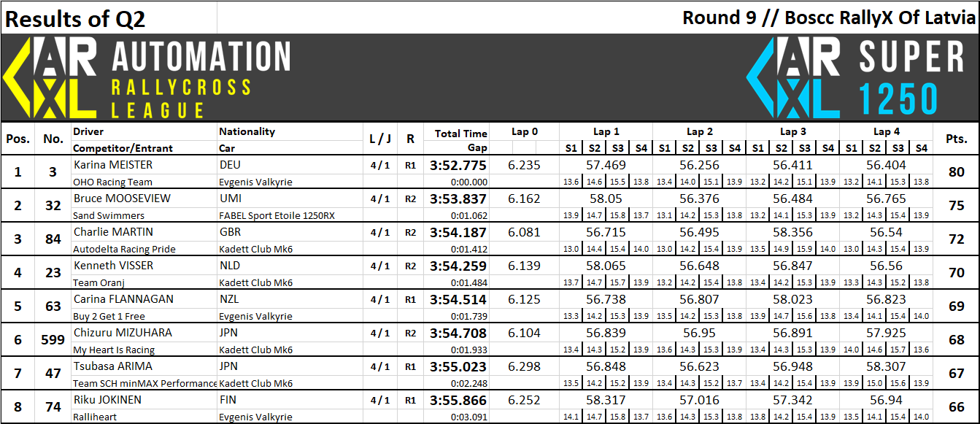Image resolution: width=980 pixels, height=424 pixels.
Task: Click the yellow ARXL league logo
Action: pos(51,77)
